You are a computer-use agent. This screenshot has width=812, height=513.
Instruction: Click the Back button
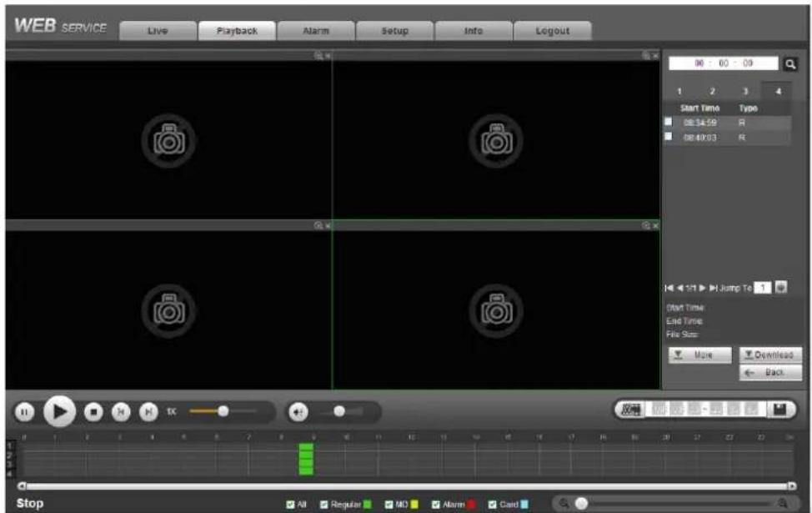(770, 373)
